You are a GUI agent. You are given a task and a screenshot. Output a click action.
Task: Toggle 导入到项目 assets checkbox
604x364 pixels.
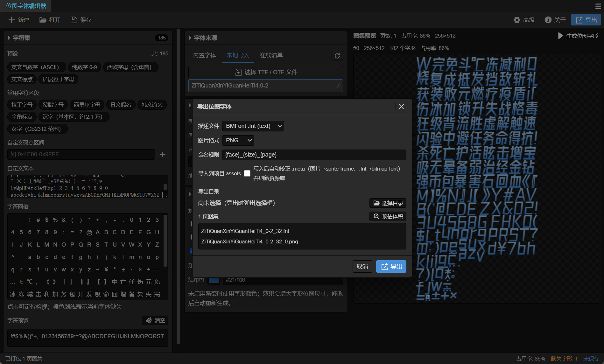[247, 173]
